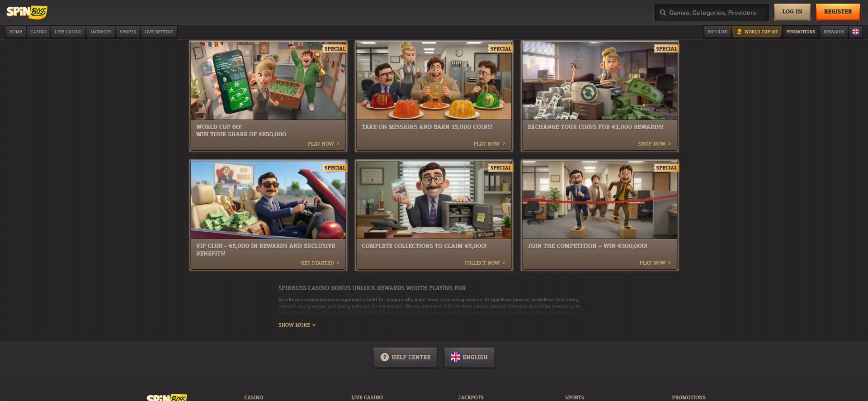This screenshot has height=401, width=868.
Task: Go to LIVE CASINO in navbar
Action: 68,32
